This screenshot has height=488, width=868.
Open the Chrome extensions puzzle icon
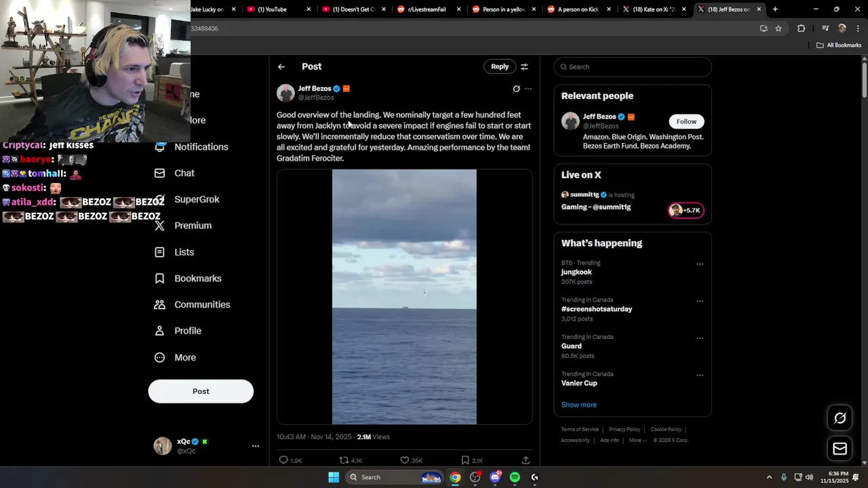[x=801, y=28]
